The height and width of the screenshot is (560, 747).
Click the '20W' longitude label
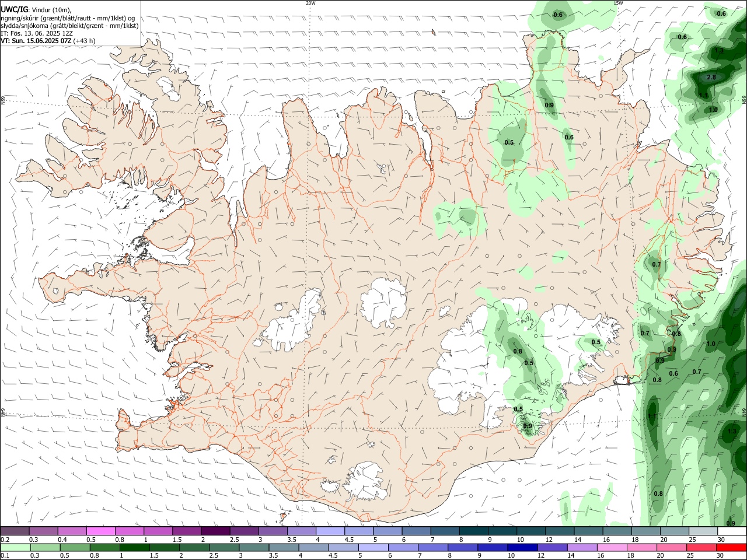click(310, 3)
